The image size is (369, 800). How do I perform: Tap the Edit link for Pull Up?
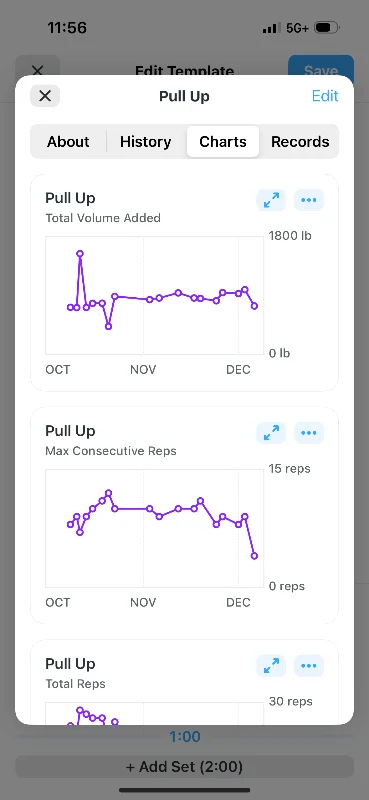point(325,96)
